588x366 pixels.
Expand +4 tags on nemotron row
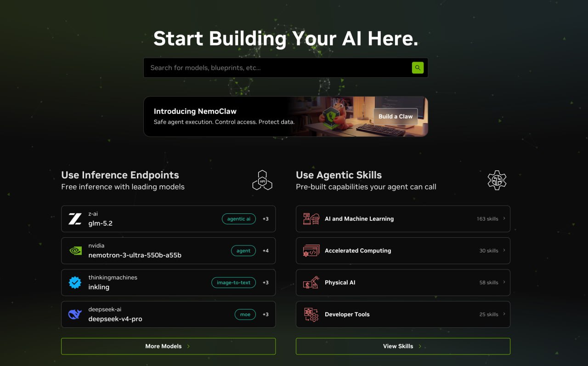pos(266,251)
